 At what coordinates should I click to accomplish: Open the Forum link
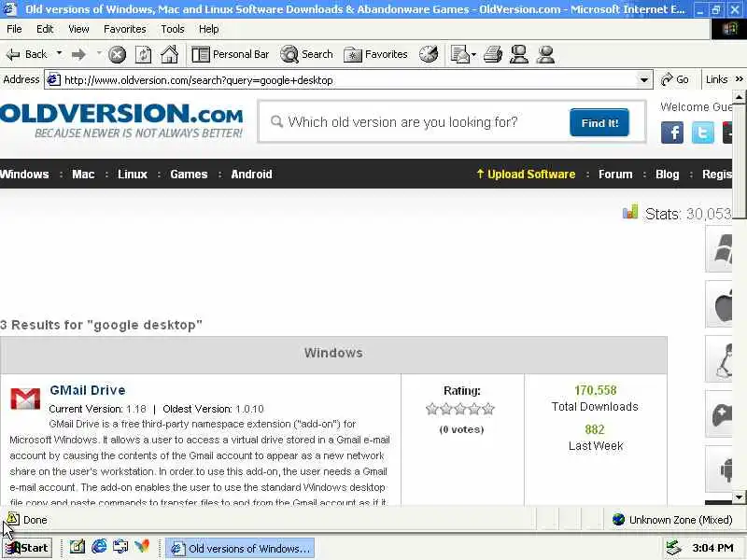point(615,175)
